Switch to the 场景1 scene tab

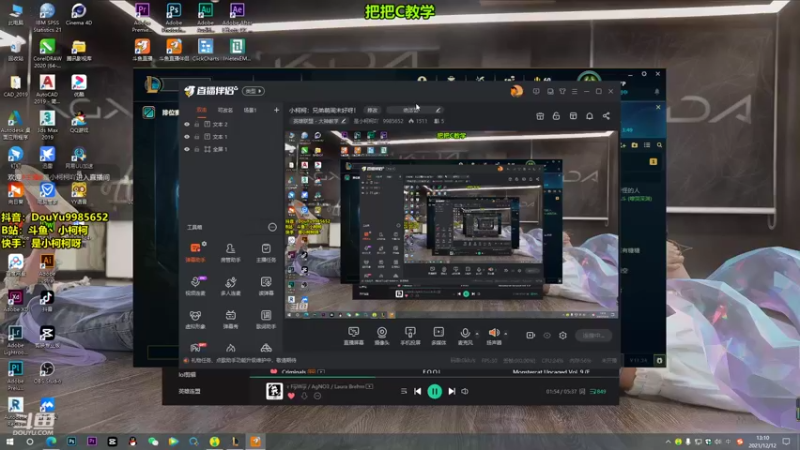click(250, 110)
